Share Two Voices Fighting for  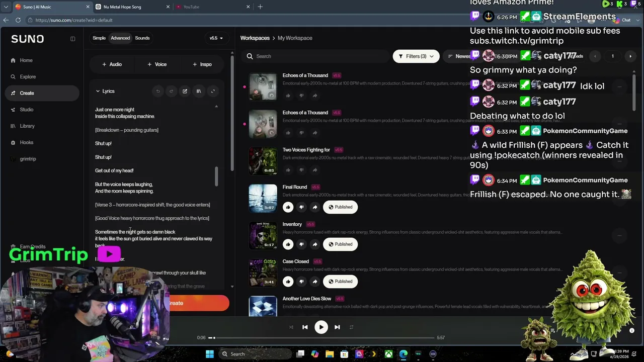click(315, 170)
